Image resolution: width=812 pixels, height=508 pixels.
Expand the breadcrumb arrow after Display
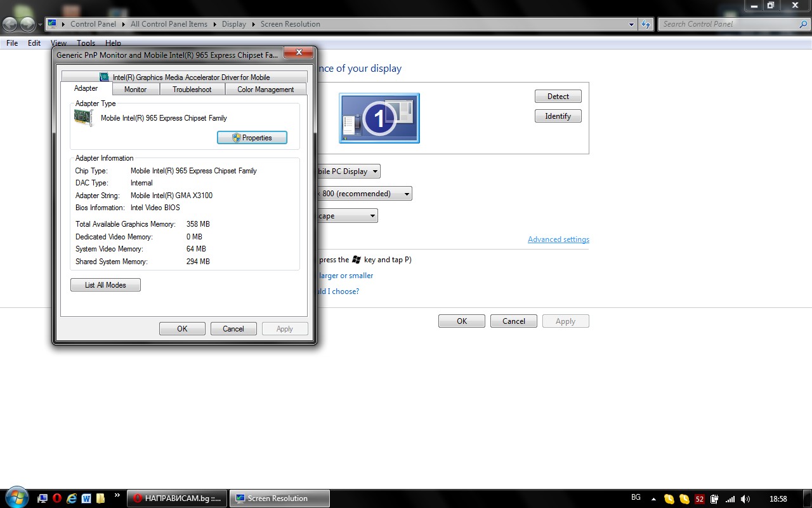(x=253, y=24)
